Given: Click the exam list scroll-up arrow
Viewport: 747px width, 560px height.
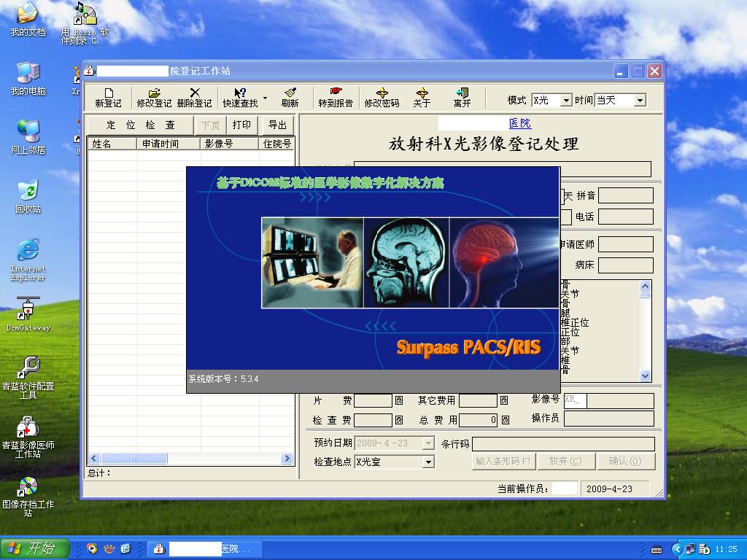Looking at the screenshot, I should 645,286.
